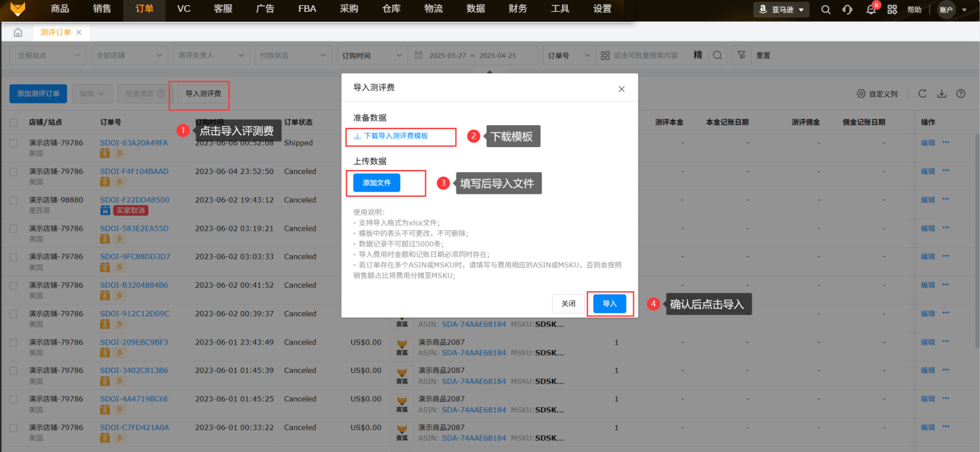Click the 关闭 button in dialog
This screenshot has width=980, height=452.
pyautogui.click(x=568, y=304)
